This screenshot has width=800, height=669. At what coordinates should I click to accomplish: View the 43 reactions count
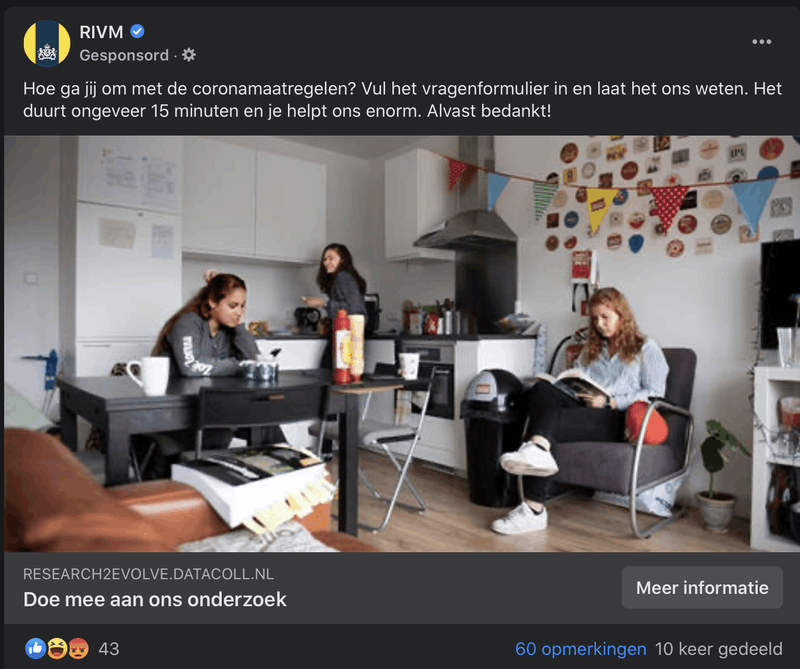109,649
